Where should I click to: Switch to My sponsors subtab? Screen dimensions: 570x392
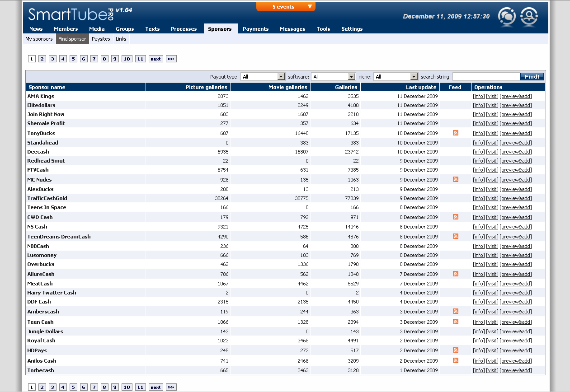pyautogui.click(x=39, y=39)
